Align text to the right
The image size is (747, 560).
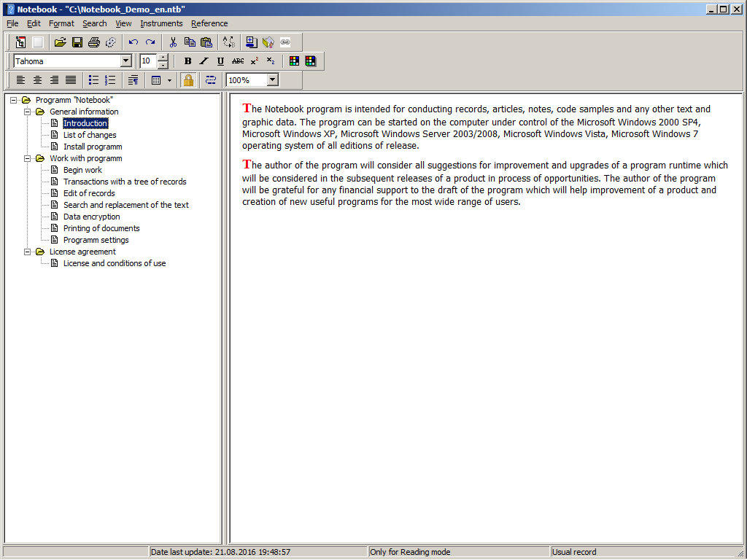[54, 80]
